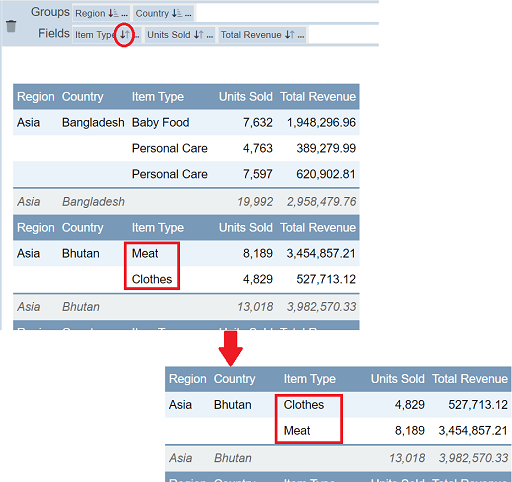The image size is (512, 482).
Task: Click the Units Sold sort arrows
Action: [x=198, y=35]
